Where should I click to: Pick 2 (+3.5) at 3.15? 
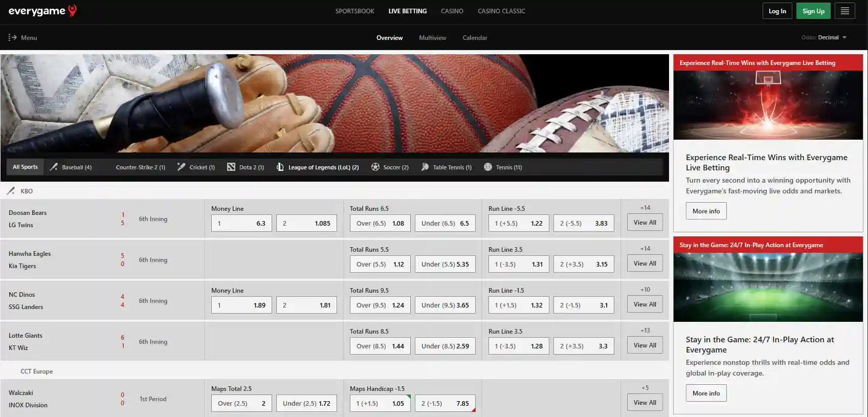pyautogui.click(x=584, y=264)
